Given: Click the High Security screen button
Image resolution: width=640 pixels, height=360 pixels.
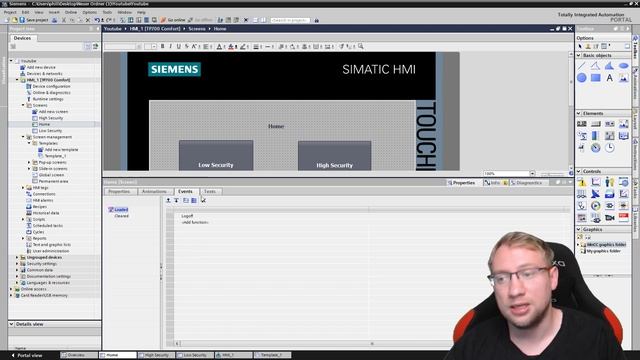Looking at the screenshot, I should pyautogui.click(x=334, y=156).
